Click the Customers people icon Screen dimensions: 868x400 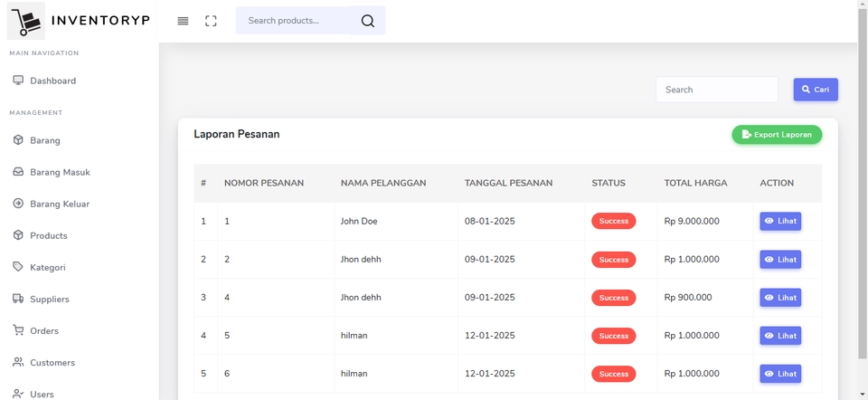(18, 362)
